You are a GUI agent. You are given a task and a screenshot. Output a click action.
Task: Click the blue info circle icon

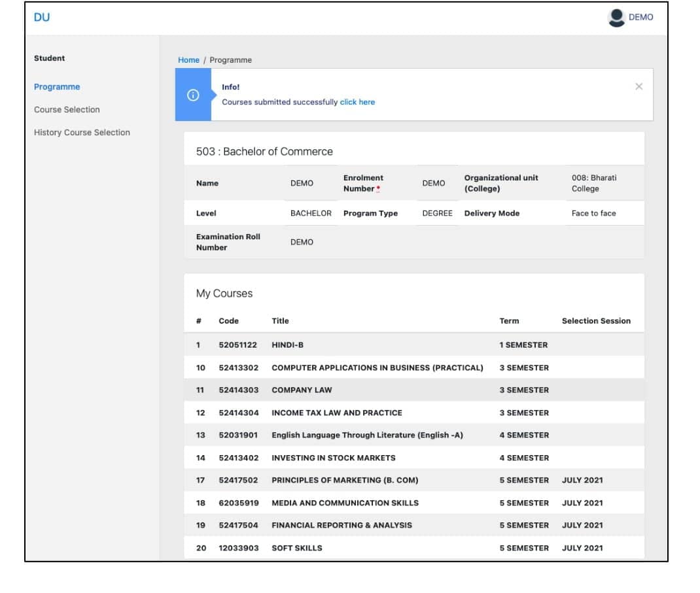pyautogui.click(x=193, y=95)
